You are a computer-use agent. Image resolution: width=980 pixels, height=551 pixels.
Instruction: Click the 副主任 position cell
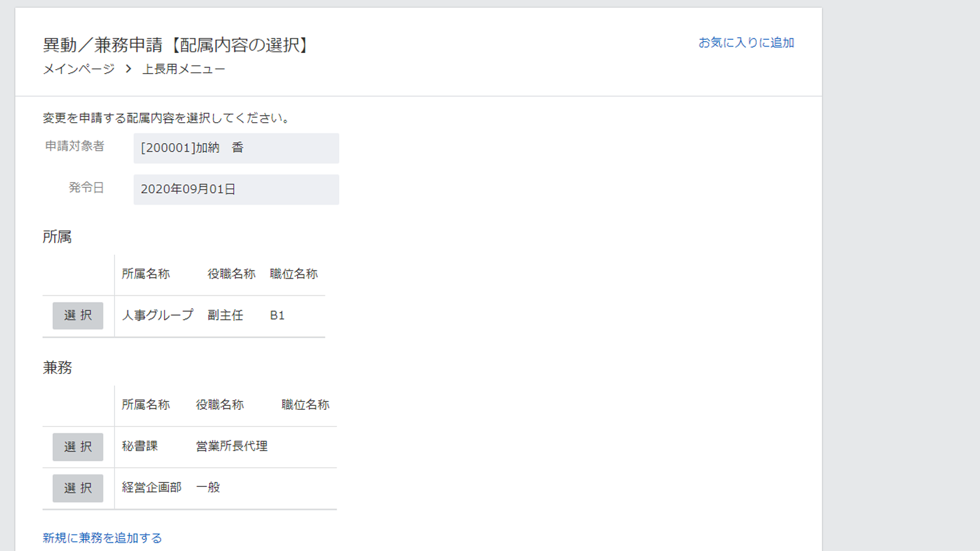[225, 316]
